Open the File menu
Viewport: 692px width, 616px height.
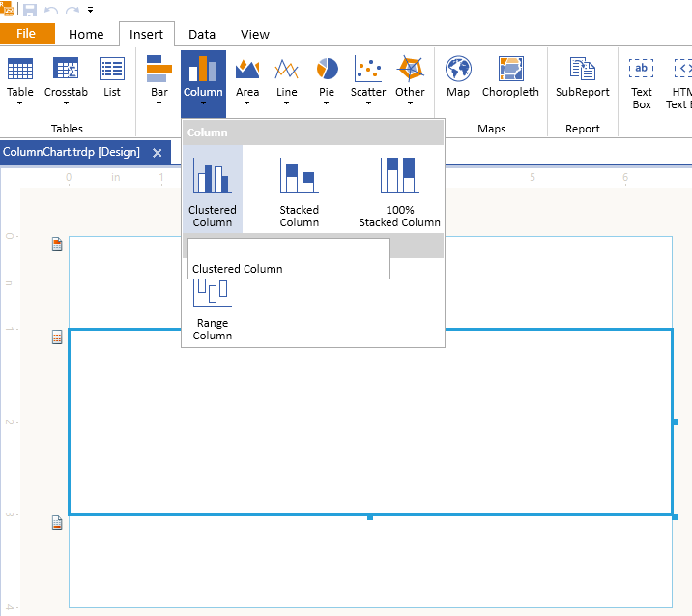(27, 34)
